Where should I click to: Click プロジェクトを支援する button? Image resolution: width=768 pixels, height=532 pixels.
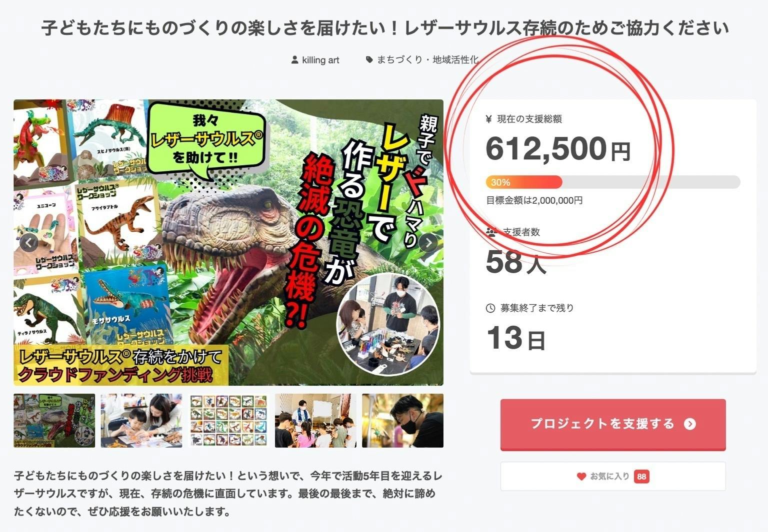613,425
